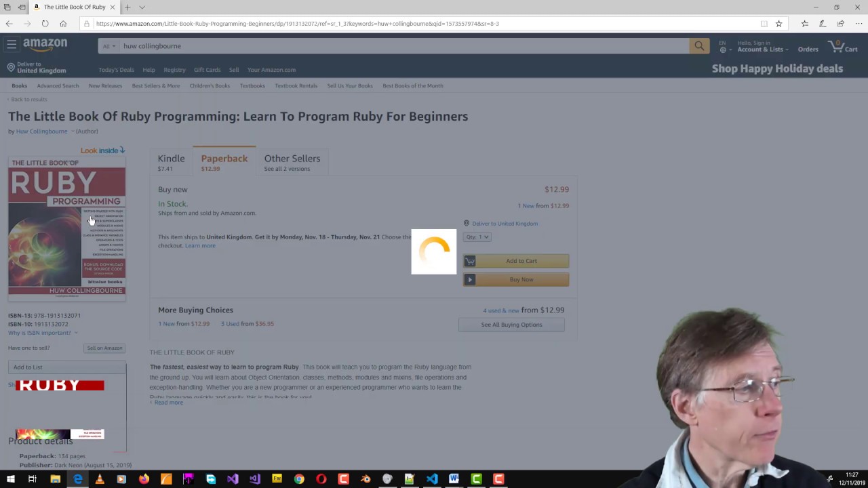Viewport: 868px width, 488px height.
Task: Open the All departments search dropdown
Action: coord(108,45)
